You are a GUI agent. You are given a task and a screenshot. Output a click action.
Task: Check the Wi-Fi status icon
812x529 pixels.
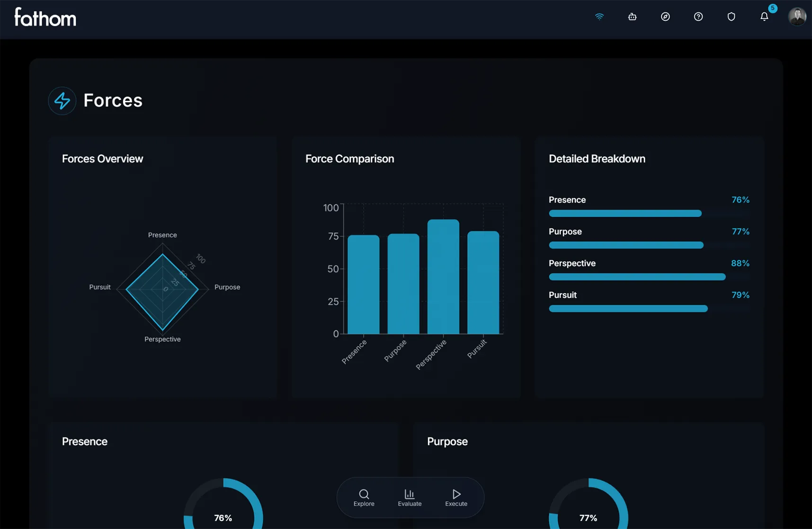coord(599,16)
